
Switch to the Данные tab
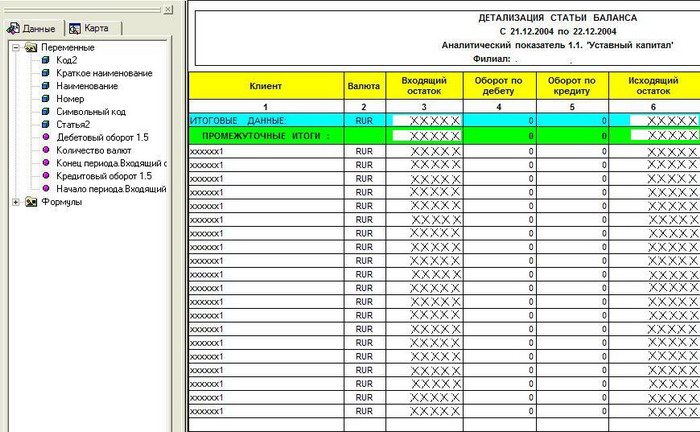click(32, 28)
